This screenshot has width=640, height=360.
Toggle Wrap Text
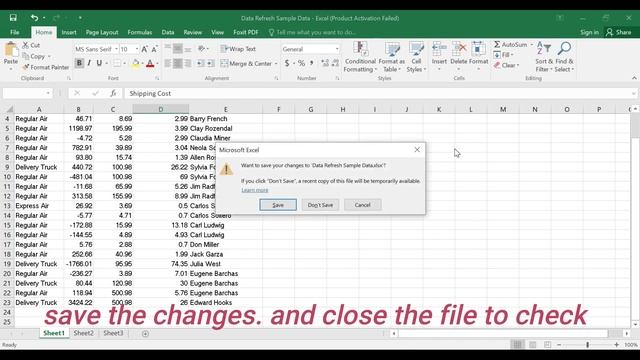tap(238, 49)
